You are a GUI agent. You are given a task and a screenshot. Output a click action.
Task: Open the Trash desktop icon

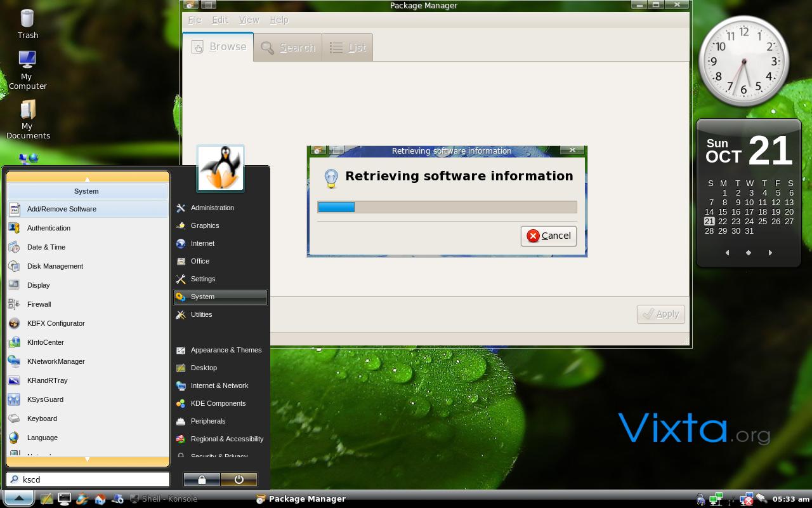28,24
